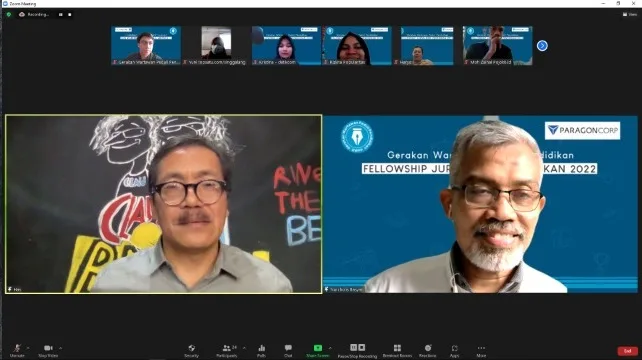Image resolution: width=642 pixels, height=360 pixels.
Task: Open the audio options arrow beside Unmute
Action: (x=28, y=348)
